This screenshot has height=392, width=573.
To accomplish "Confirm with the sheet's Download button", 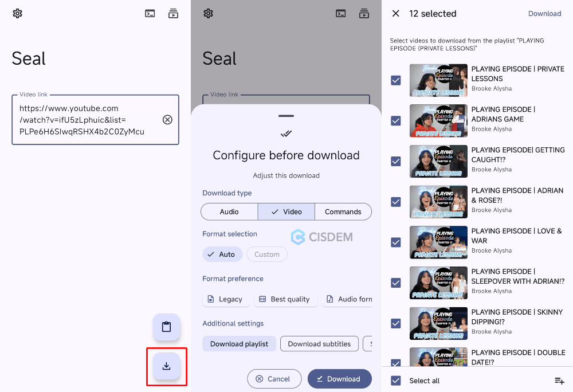I will [x=339, y=379].
